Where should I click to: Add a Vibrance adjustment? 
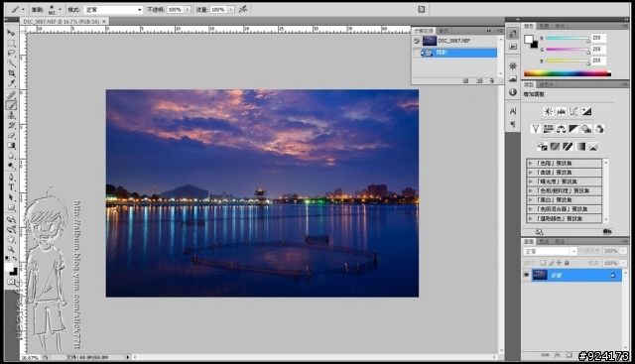click(536, 129)
